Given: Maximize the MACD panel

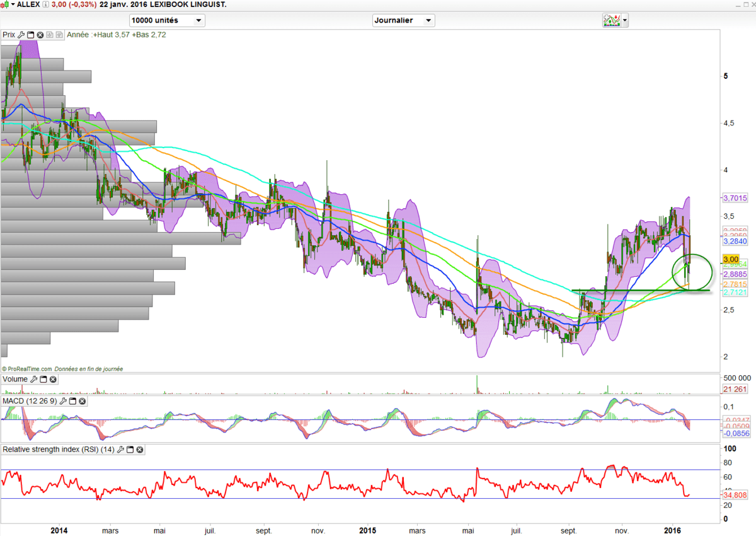Looking at the screenshot, I should coord(72,401).
